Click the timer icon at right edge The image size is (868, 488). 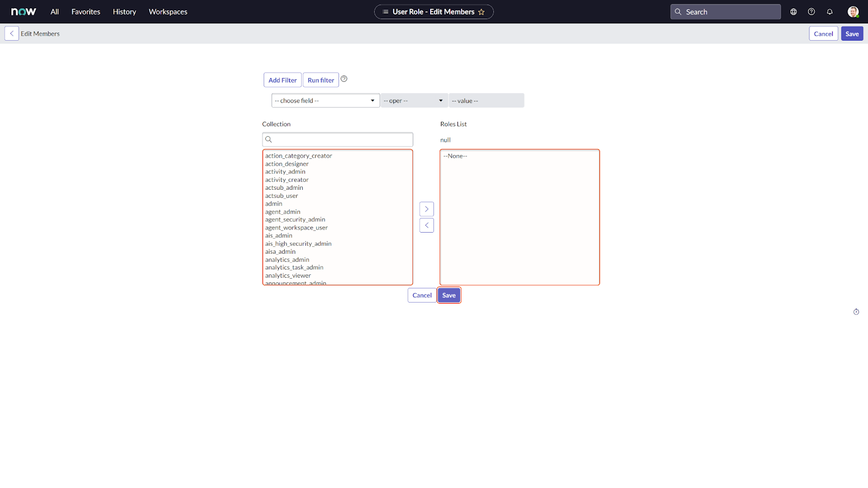pos(856,312)
